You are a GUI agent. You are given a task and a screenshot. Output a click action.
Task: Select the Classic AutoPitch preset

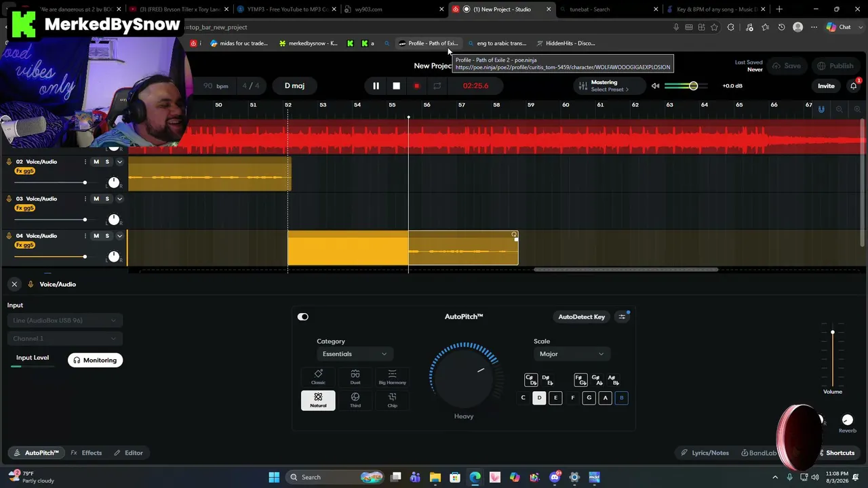318,378
